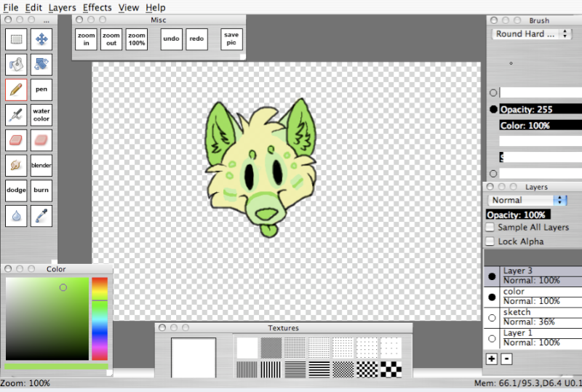This screenshot has height=392, width=582.
Task: Open the Effects menu
Action: pyautogui.click(x=97, y=7)
